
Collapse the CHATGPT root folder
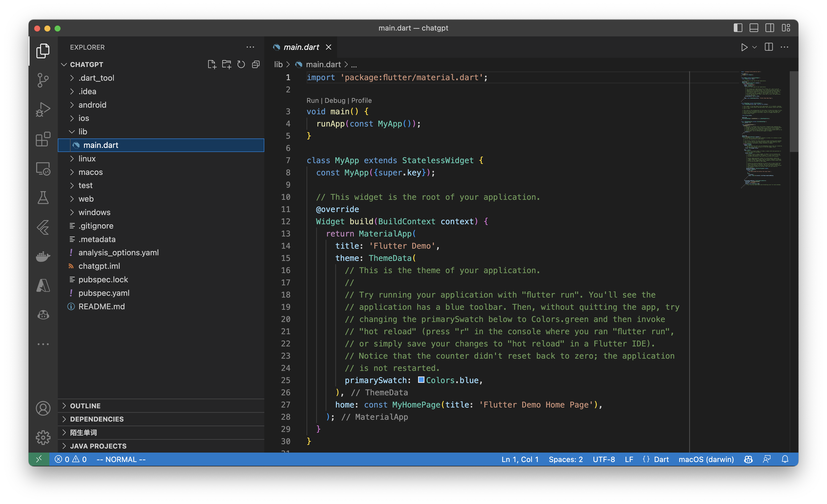point(86,64)
